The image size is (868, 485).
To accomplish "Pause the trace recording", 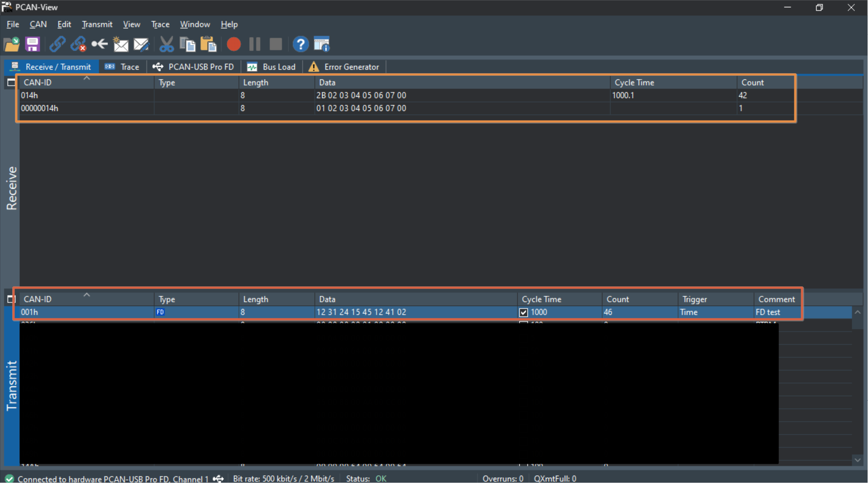I will 254,44.
